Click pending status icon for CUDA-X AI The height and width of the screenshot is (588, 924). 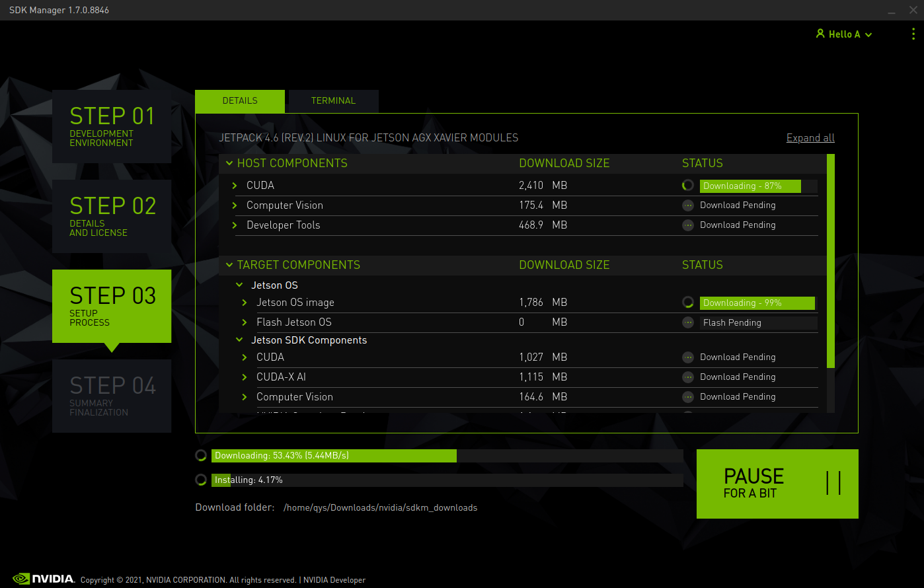[688, 377]
